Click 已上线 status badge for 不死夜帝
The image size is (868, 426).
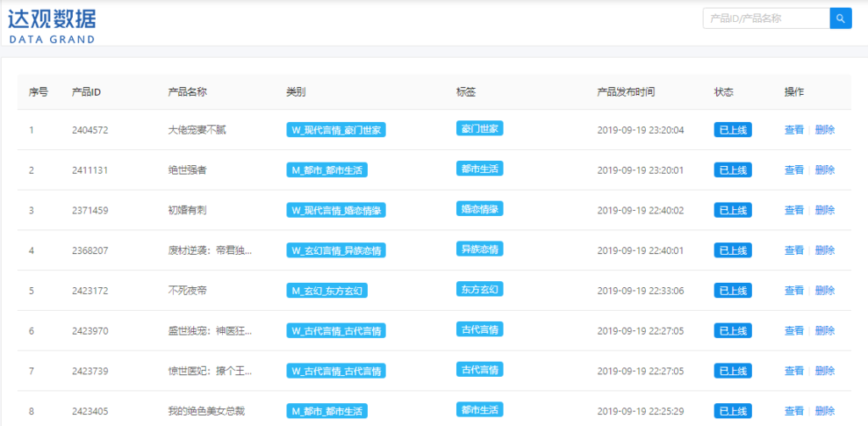coord(732,290)
